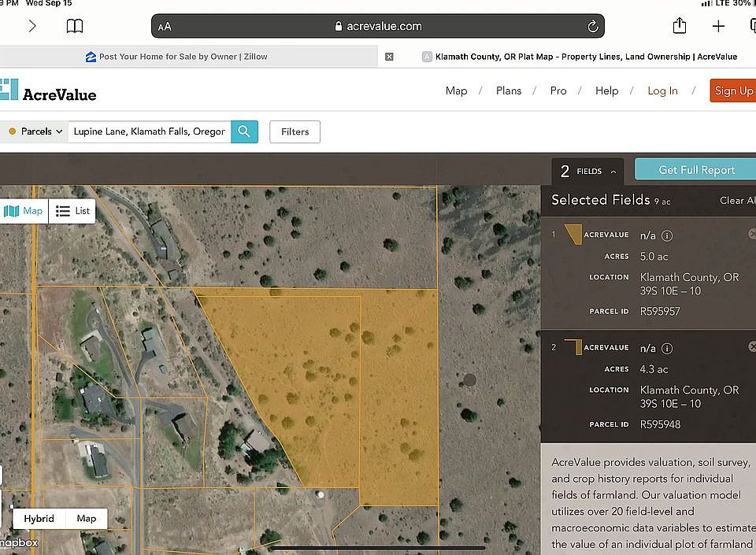This screenshot has height=555, width=756.
Task: Switch to Map view toggle
Action: tap(24, 211)
